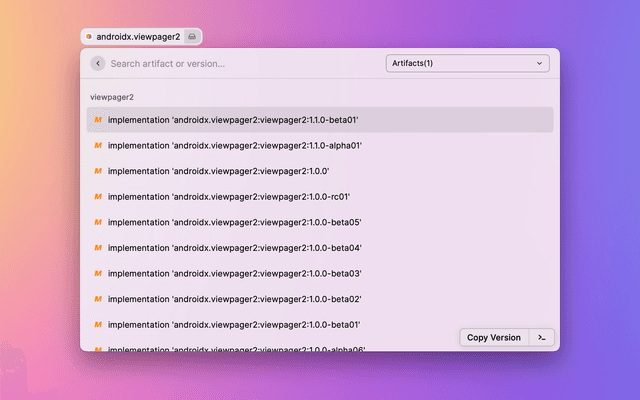The height and width of the screenshot is (400, 640).
Task: Open the terminal actions button beside Copy Version
Action: pyautogui.click(x=541, y=337)
